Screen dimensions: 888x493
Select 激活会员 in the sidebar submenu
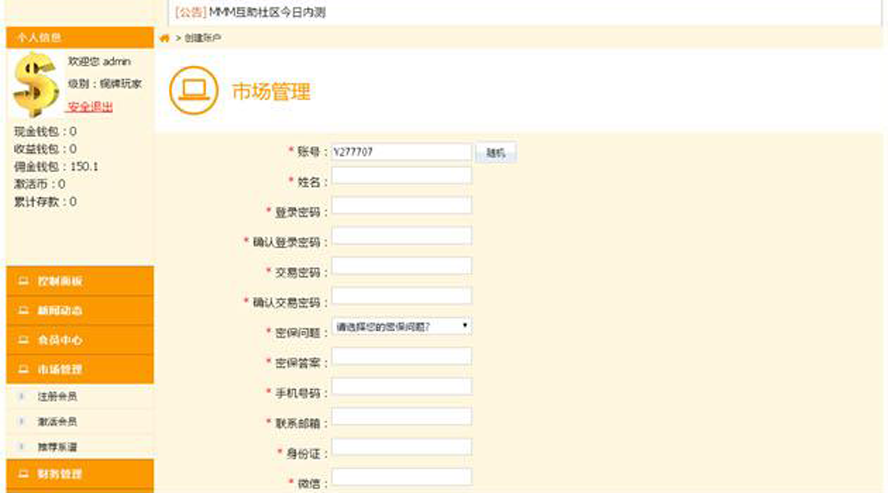point(57,421)
